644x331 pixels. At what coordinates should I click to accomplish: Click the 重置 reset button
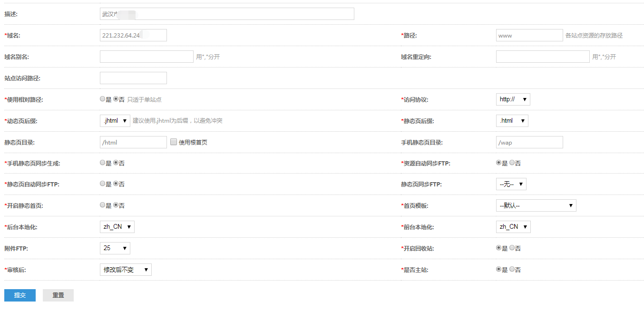pyautogui.click(x=58, y=295)
